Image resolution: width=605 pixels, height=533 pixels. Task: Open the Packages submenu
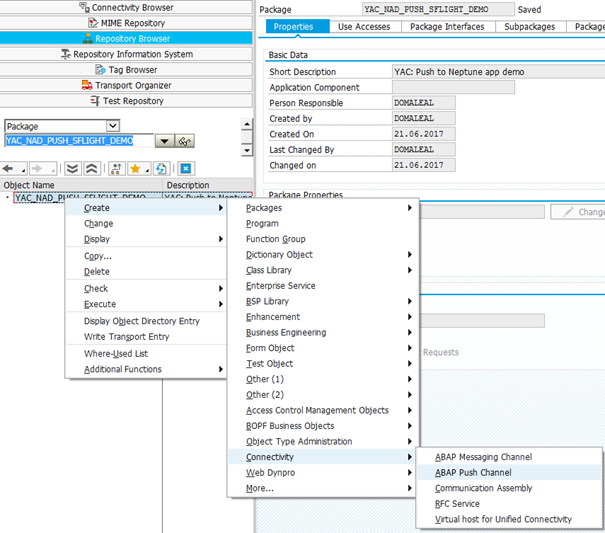click(323, 208)
